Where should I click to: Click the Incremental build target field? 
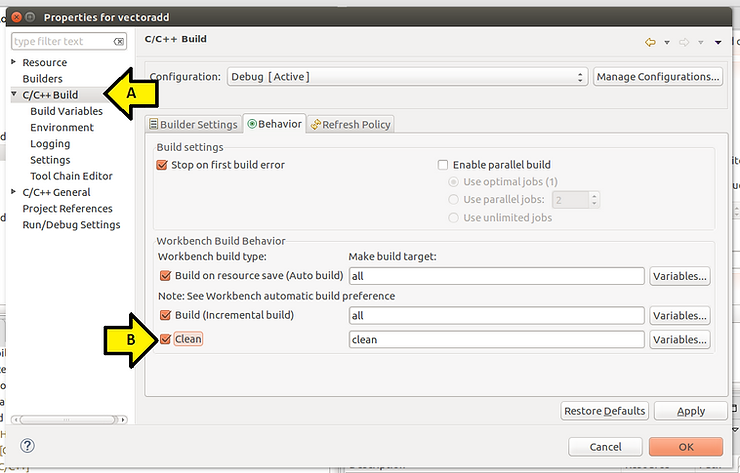click(496, 315)
